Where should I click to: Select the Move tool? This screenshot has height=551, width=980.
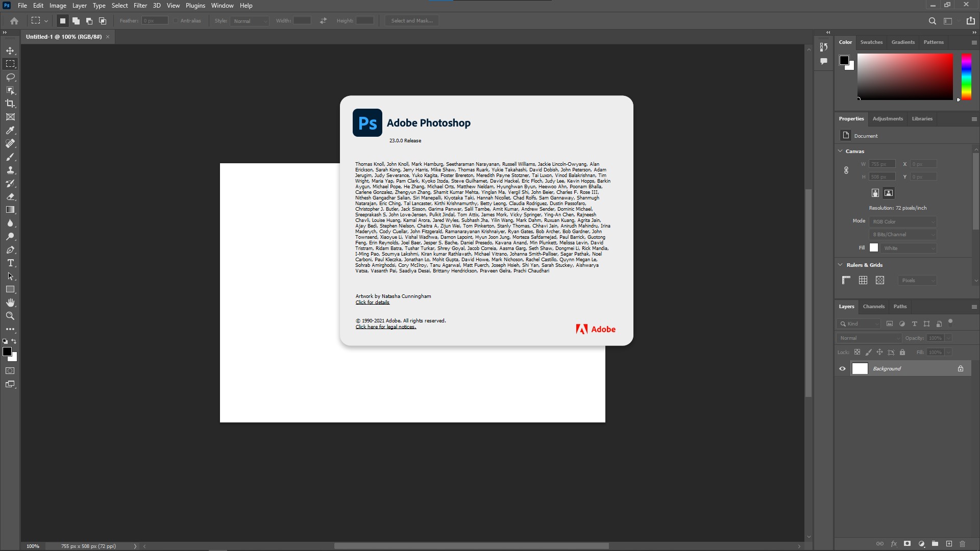10,51
